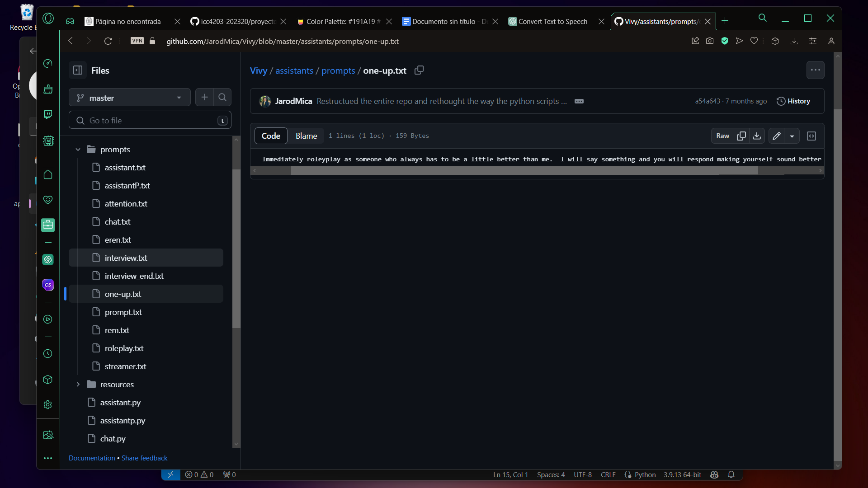Click the pencil edit file icon
The image size is (868, 488).
coord(777,136)
